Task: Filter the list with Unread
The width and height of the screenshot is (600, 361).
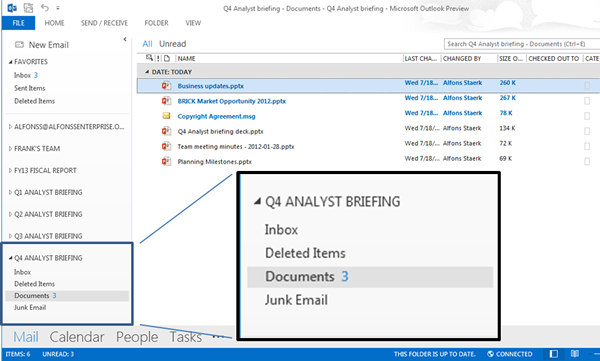Action: 173,44
